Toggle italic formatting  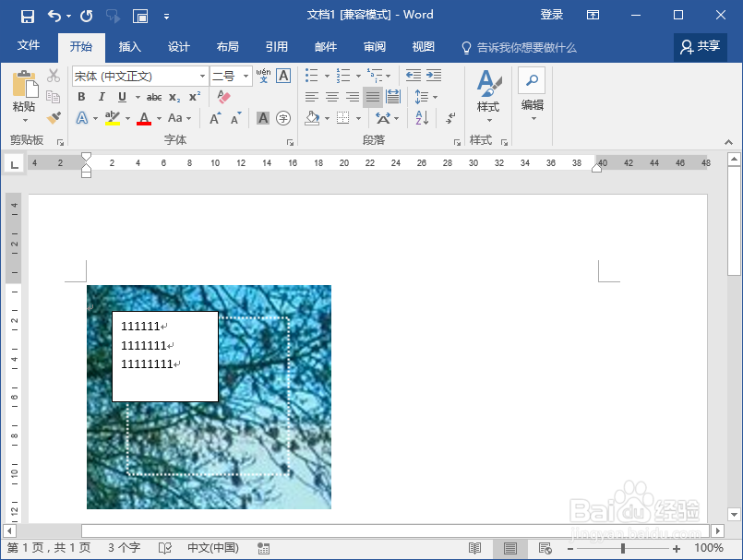pyautogui.click(x=102, y=96)
